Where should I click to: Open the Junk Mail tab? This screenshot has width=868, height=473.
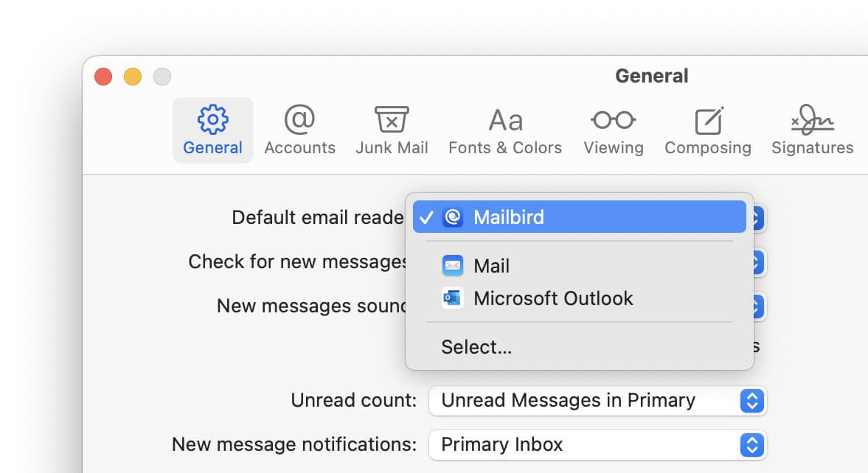392,130
